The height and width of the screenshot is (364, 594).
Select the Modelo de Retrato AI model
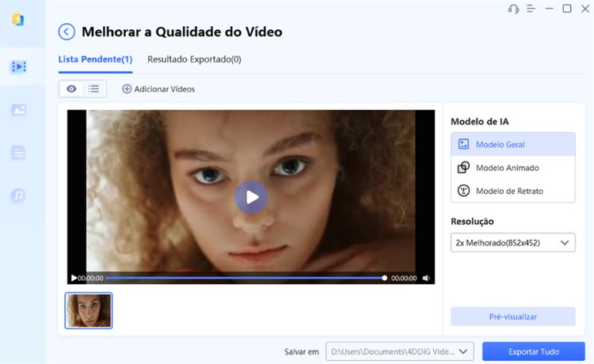pyautogui.click(x=513, y=191)
